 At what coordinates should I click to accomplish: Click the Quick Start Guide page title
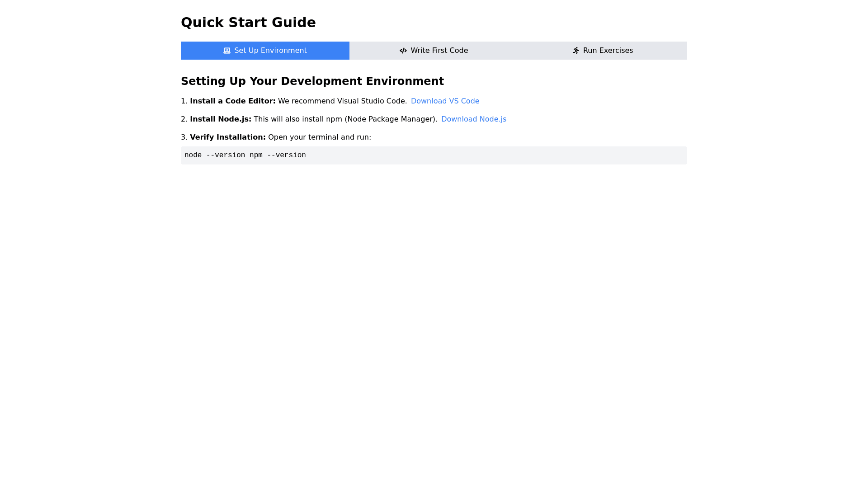click(x=248, y=22)
